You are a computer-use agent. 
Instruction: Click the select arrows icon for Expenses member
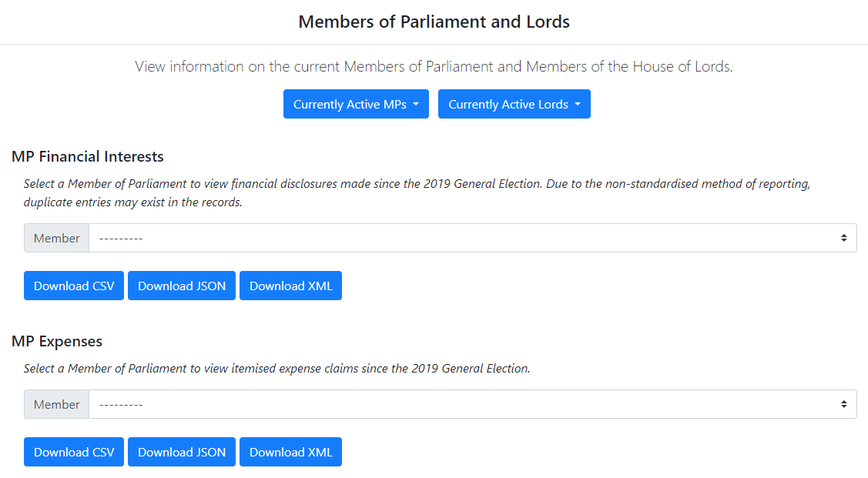pos(844,405)
